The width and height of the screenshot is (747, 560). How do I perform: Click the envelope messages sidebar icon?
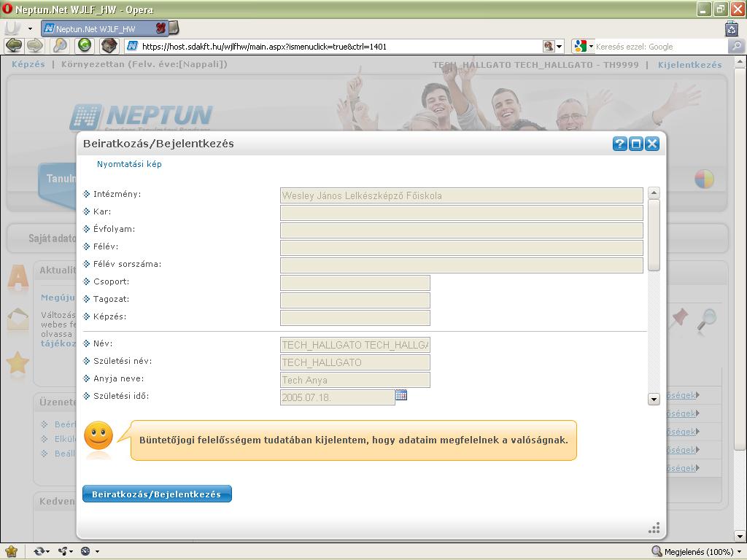[18, 319]
